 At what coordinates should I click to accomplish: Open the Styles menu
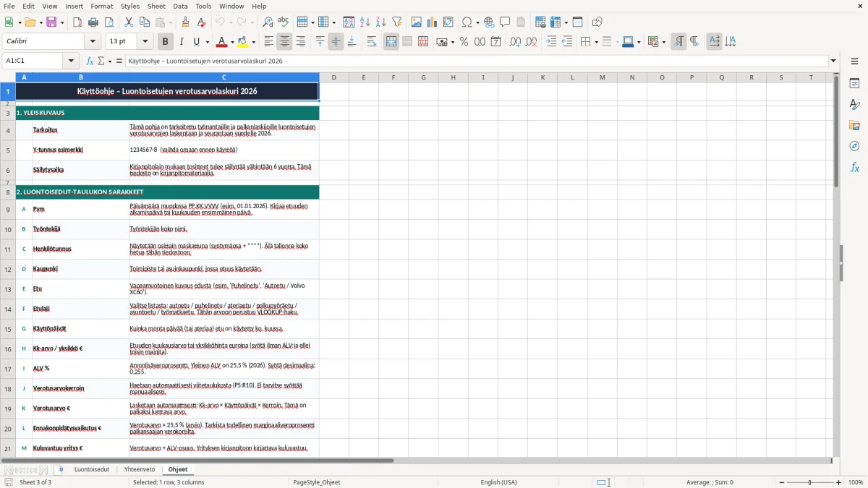130,6
